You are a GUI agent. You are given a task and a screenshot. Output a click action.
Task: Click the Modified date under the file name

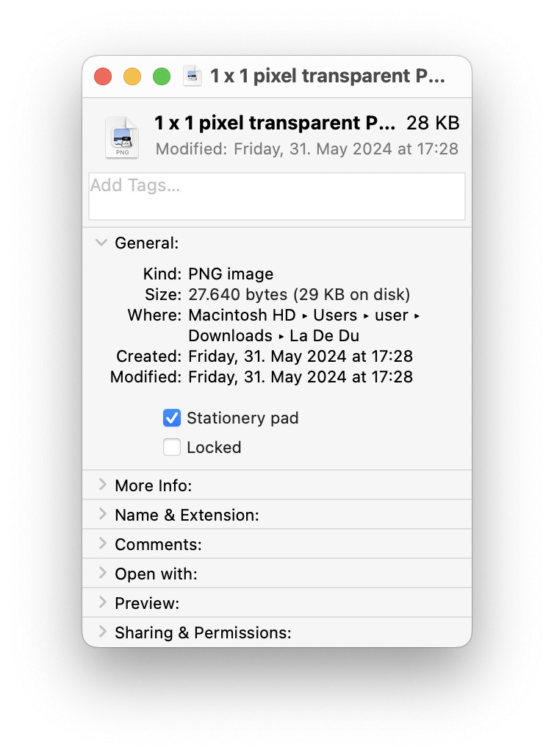[x=307, y=149]
